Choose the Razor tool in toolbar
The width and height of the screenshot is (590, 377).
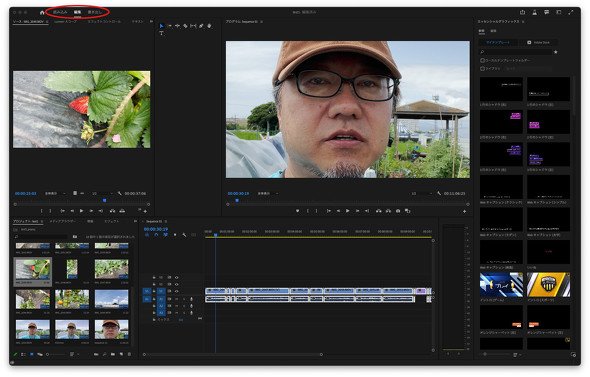[x=185, y=26]
